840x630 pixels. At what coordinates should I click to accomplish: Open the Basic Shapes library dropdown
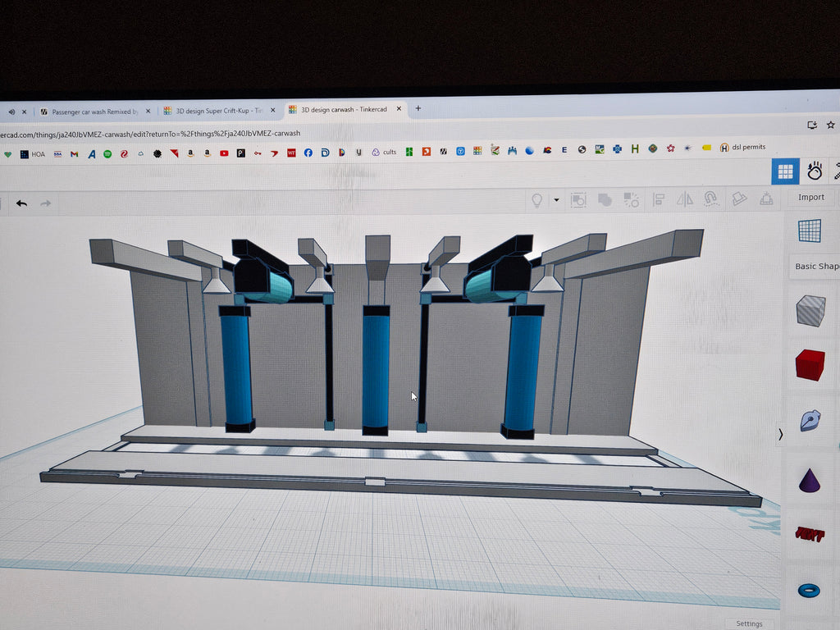tap(816, 267)
